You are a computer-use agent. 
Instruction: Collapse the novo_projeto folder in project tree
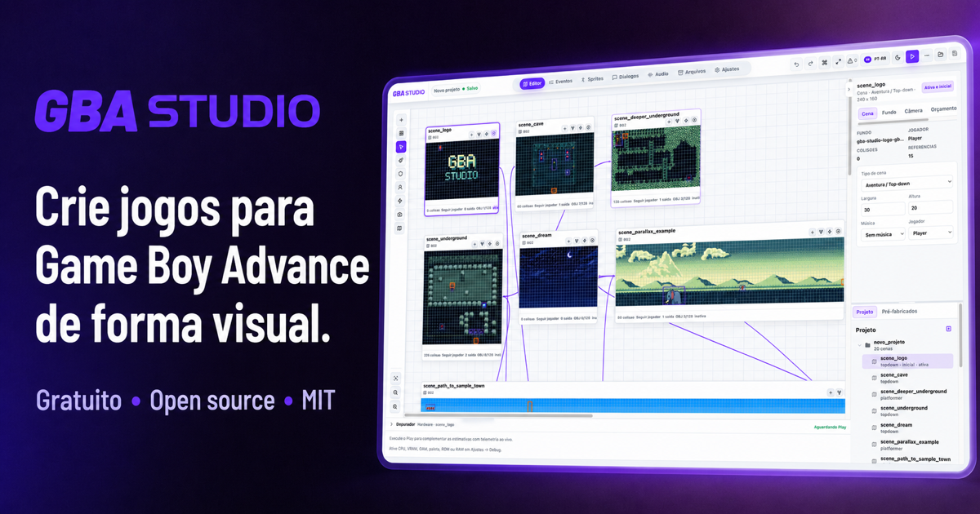click(x=859, y=345)
